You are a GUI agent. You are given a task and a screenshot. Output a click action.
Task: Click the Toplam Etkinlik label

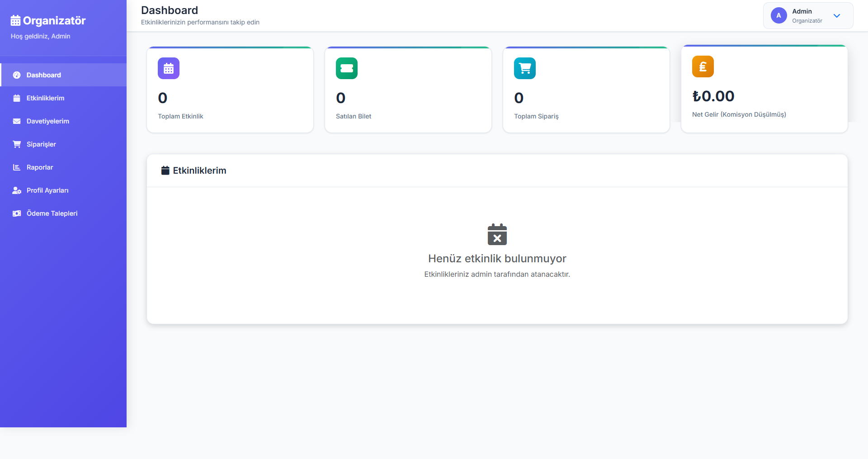coord(180,116)
